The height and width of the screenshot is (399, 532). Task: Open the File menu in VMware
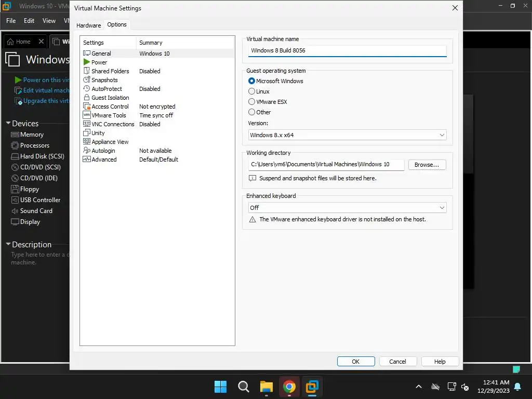click(11, 21)
